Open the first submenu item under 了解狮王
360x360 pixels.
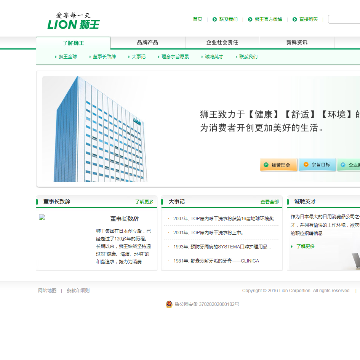[x=68, y=57]
